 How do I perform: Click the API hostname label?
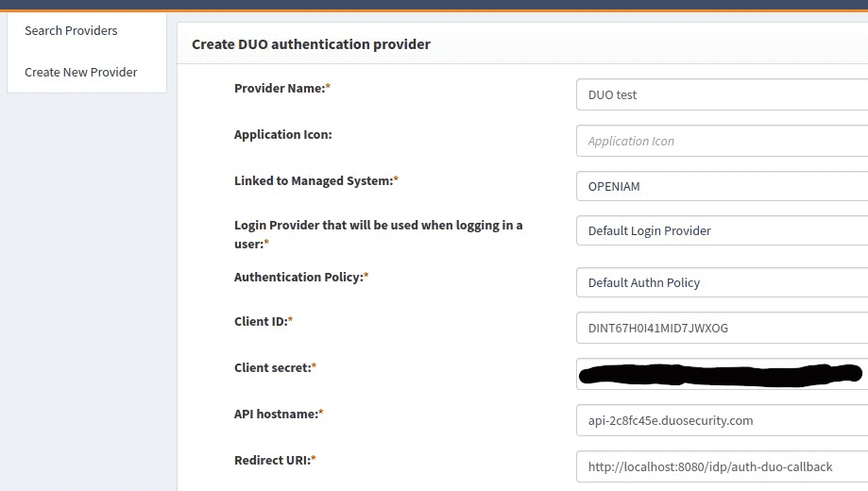tap(278, 414)
